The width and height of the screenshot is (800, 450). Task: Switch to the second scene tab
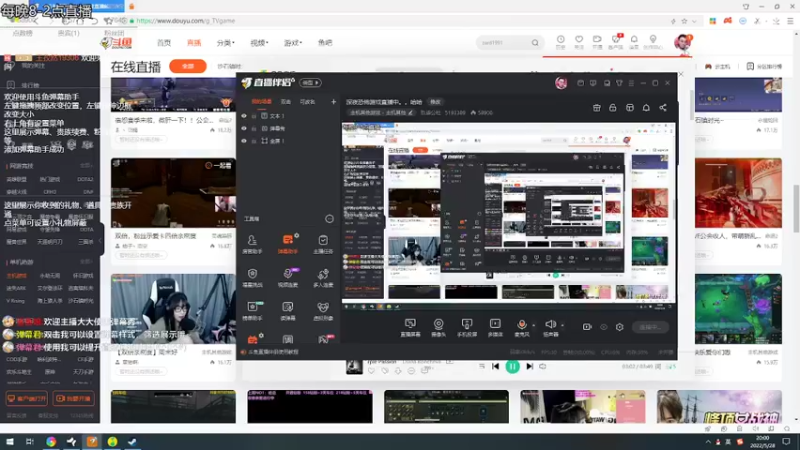click(x=286, y=102)
